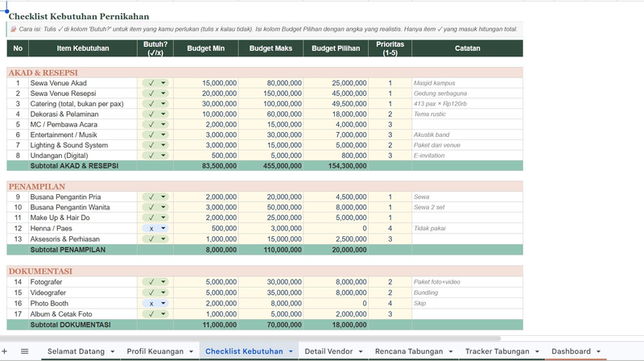Screen dimensions: 644x361
Task: Open Butuh dropdown for Lighting & Sound System
Action: (x=163, y=145)
